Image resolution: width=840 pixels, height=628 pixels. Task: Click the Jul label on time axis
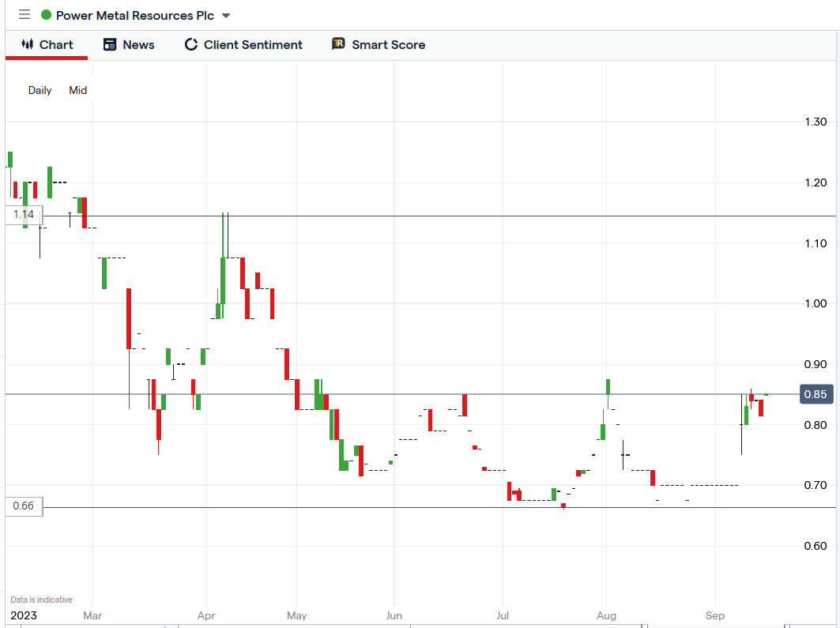503,615
